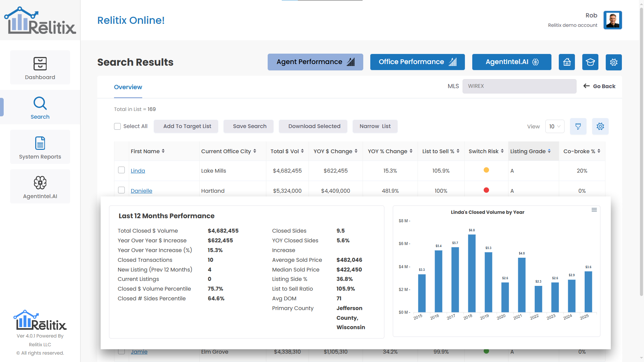The height and width of the screenshot is (362, 644).
Task: Click the 2018 bar in chart
Action: pyautogui.click(x=472, y=273)
